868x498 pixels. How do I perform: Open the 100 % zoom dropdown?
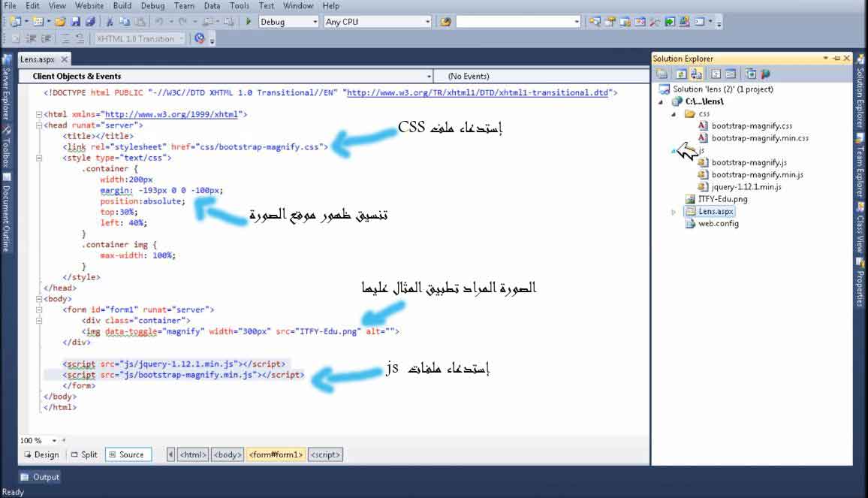(54, 441)
